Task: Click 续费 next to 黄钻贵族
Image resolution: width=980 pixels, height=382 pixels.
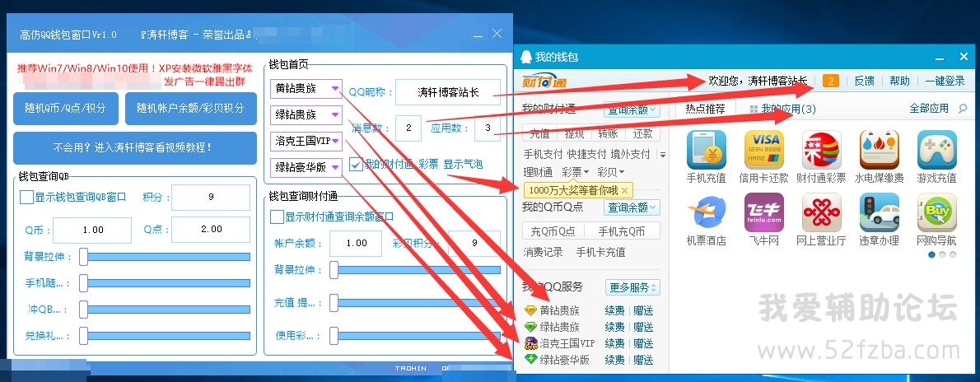Action: tap(614, 310)
